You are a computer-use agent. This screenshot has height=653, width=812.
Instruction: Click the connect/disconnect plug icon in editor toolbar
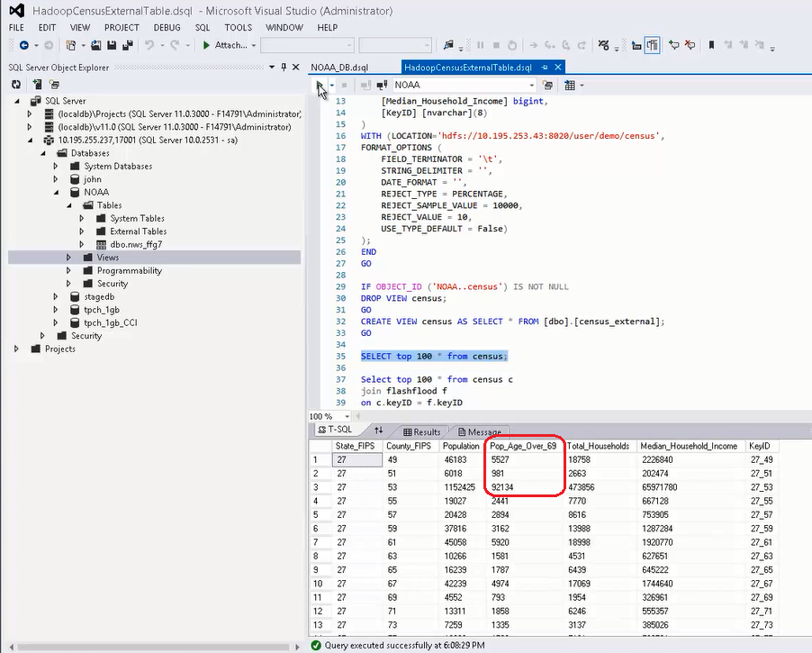click(x=383, y=85)
